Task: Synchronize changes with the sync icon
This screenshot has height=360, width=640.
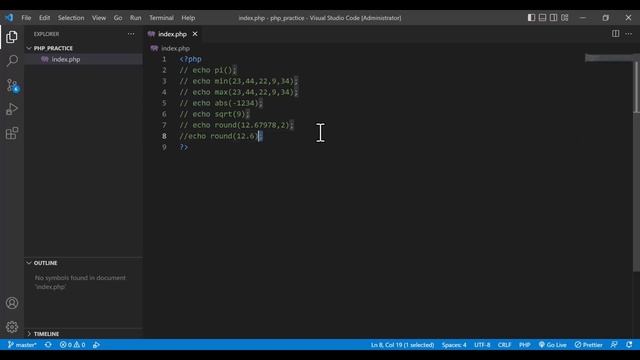Action: (48, 345)
